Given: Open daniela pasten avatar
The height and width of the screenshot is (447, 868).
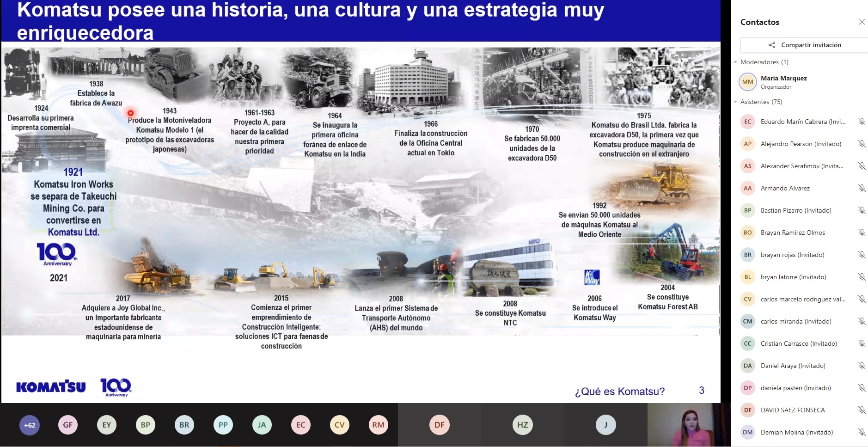Looking at the screenshot, I should point(748,388).
